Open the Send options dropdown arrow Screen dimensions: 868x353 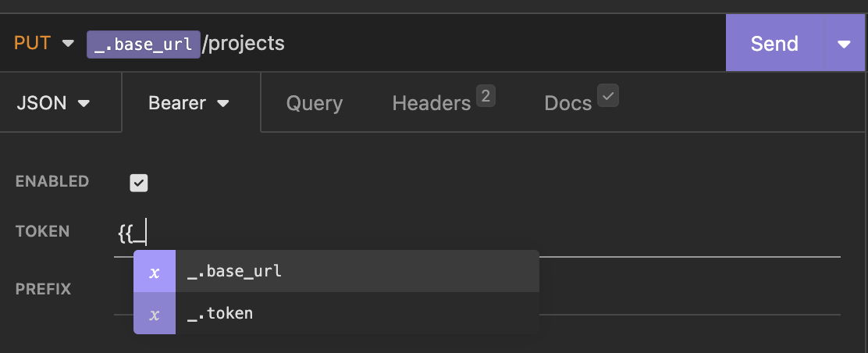(x=845, y=44)
